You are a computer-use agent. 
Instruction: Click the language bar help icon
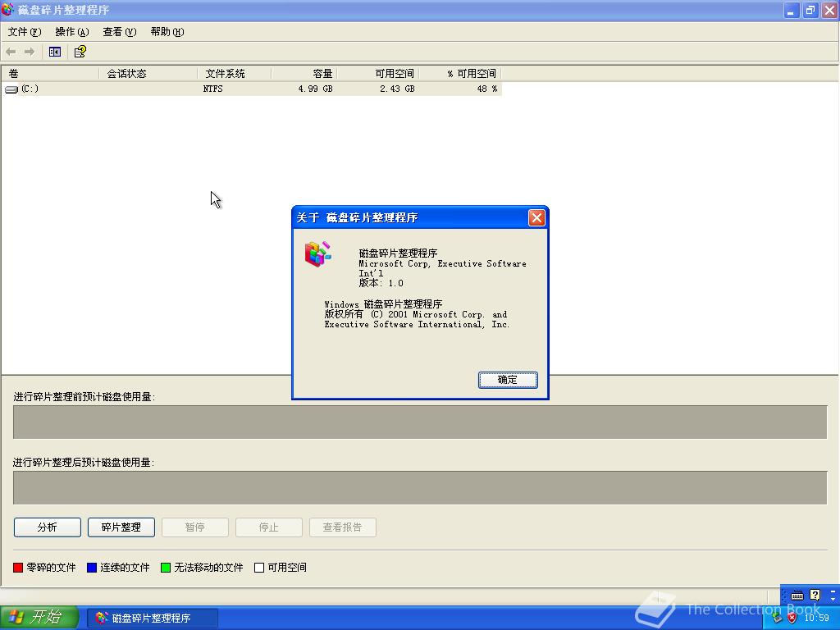click(815, 595)
